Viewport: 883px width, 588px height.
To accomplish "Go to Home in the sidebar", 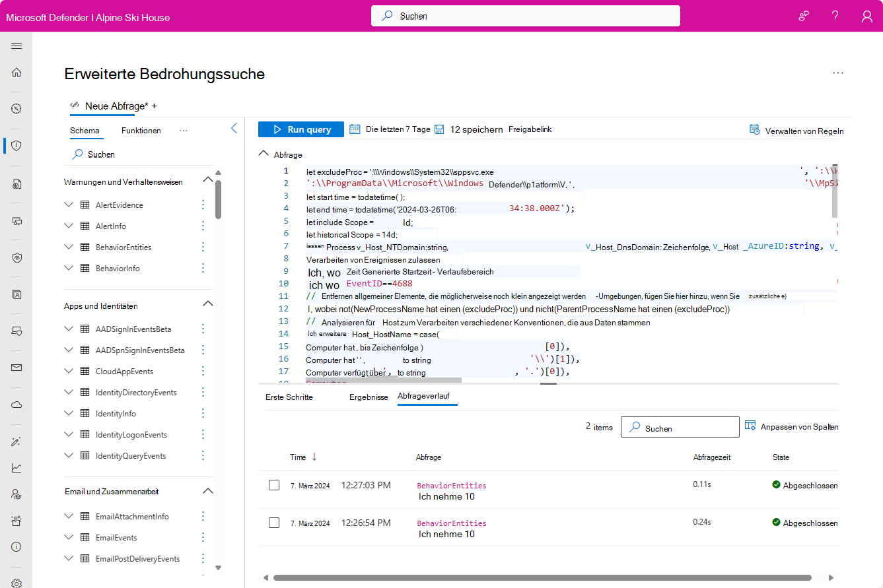I will tap(17, 73).
